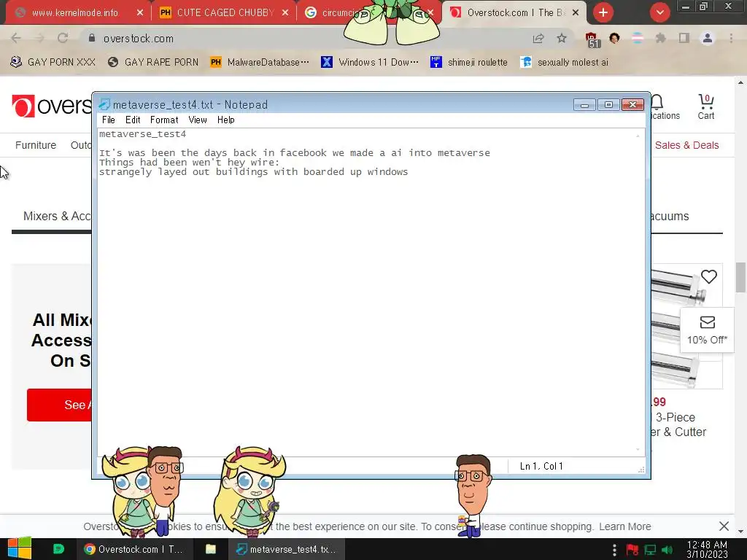Viewport: 747px width, 560px height.
Task: Share this page from the address bar
Action: tap(538, 38)
